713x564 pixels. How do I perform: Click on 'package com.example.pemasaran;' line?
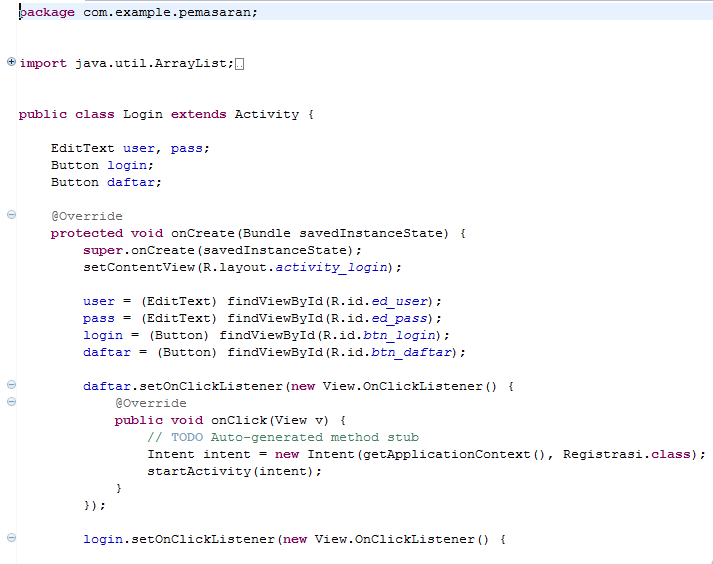[x=138, y=12]
